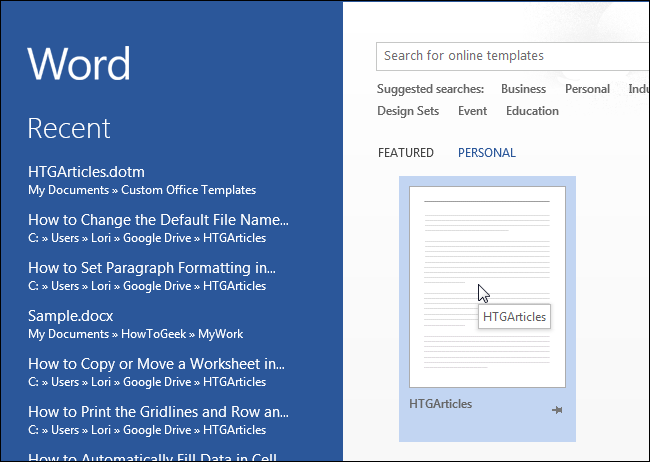Pin the HTGArticles template to the list
Image resolution: width=650 pixels, height=462 pixels.
(x=557, y=410)
